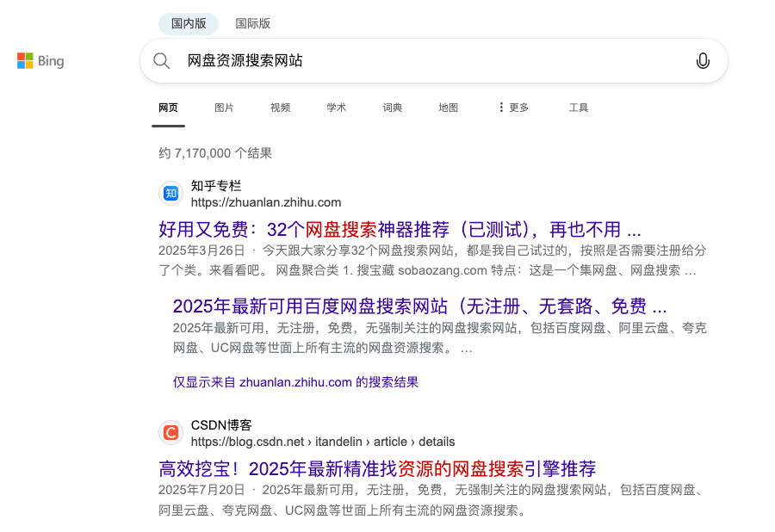Activate voice search microphone icon
775x532 pixels.
(703, 60)
